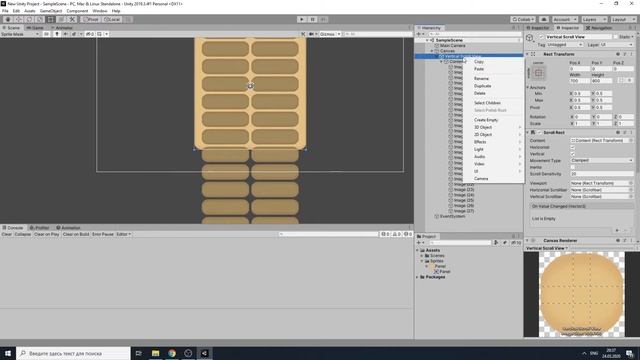Open Rect Transform help icon
Viewport: 640px width, 360px height.
point(618,54)
